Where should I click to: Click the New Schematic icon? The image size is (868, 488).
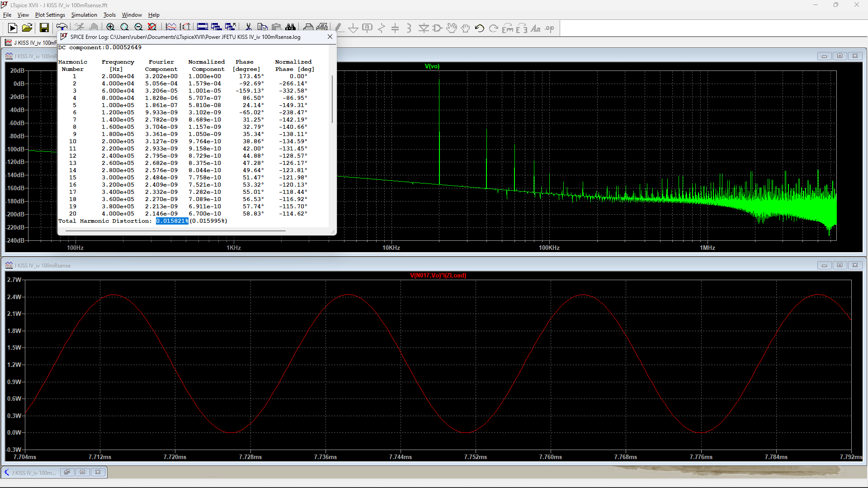(13, 28)
